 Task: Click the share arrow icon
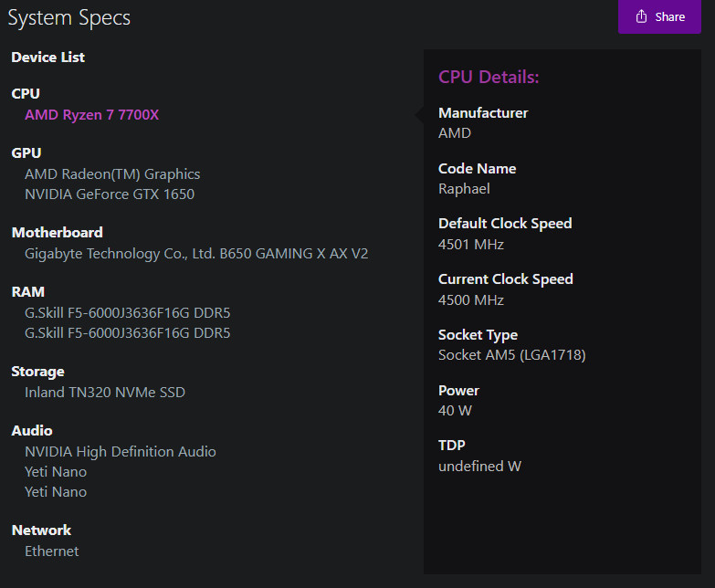[641, 16]
